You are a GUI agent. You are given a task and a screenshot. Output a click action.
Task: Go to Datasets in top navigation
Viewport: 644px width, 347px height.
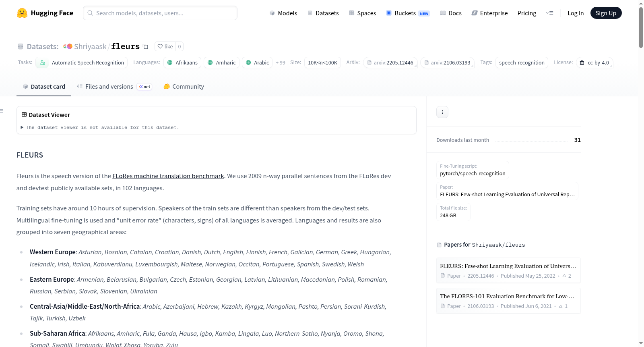pos(323,13)
